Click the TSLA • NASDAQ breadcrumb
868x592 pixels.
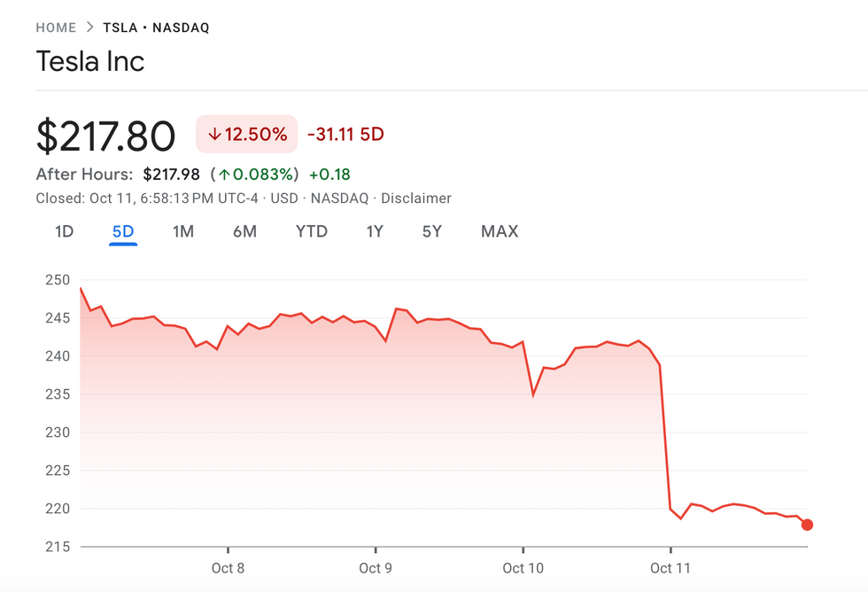pos(156,27)
